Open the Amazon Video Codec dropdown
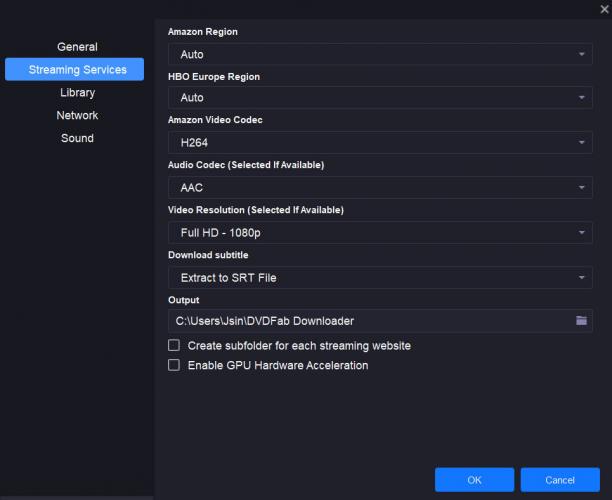Screen dimensions: 612x500 point(380,143)
